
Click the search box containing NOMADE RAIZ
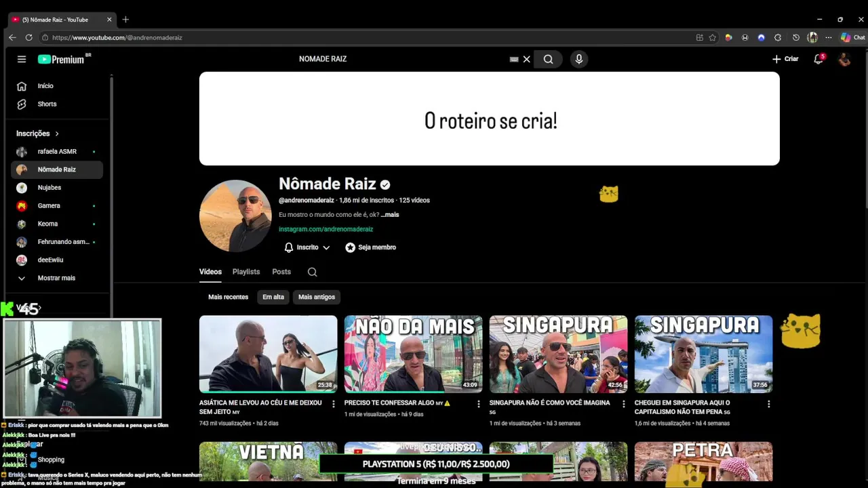(400, 59)
